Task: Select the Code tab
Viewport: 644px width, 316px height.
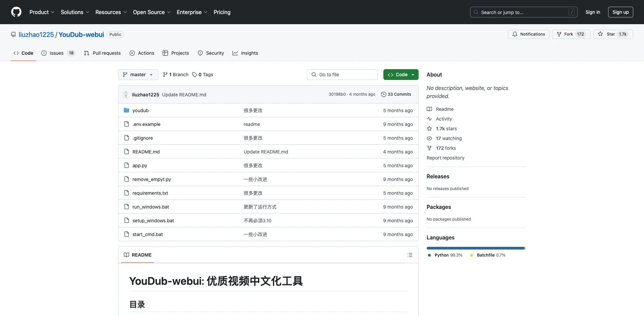Action: (23, 53)
